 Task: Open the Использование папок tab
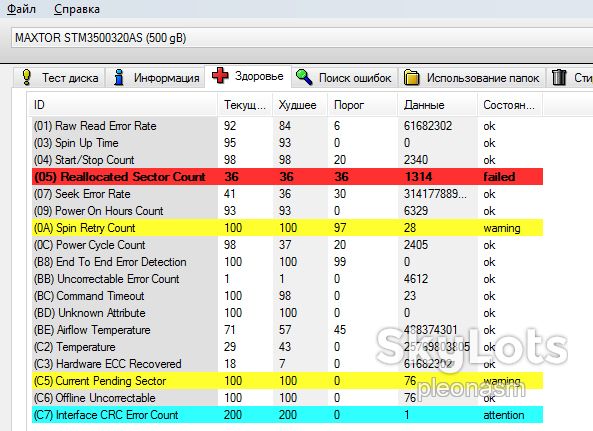pos(472,78)
